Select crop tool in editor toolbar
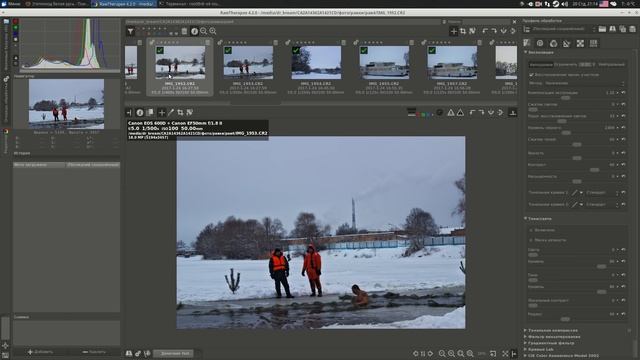Viewport: 640px width, 360px height. [180, 112]
